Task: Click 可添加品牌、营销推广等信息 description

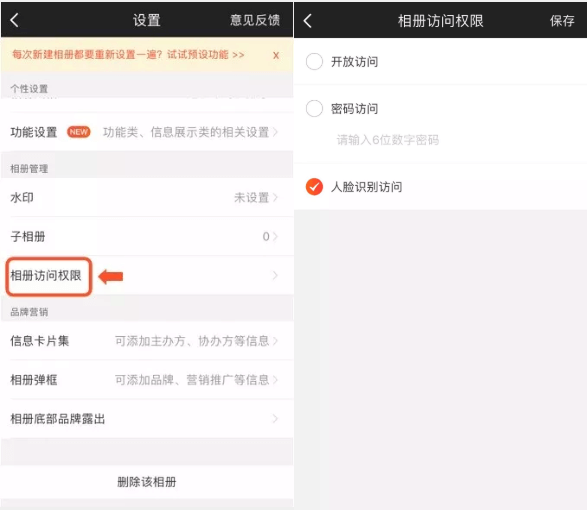Action: tap(192, 380)
